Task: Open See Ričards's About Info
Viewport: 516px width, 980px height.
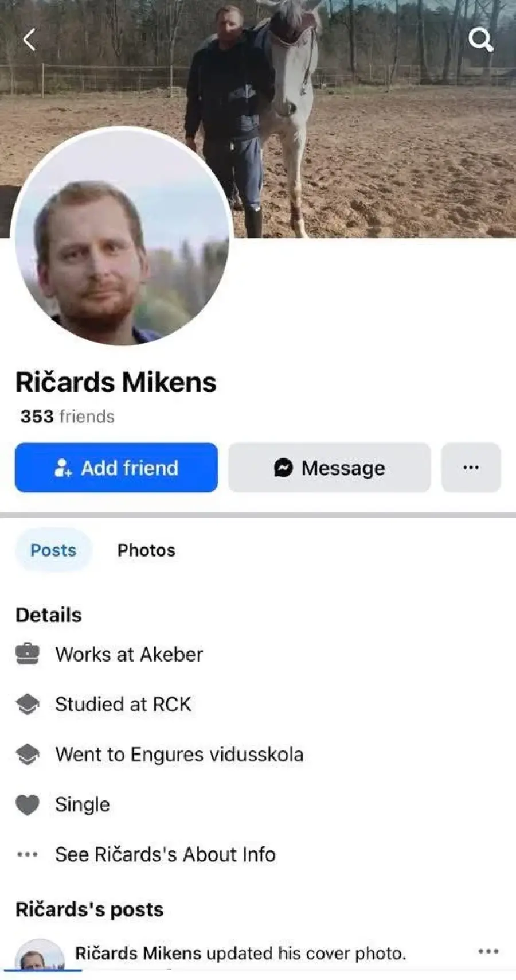Action: point(166,854)
